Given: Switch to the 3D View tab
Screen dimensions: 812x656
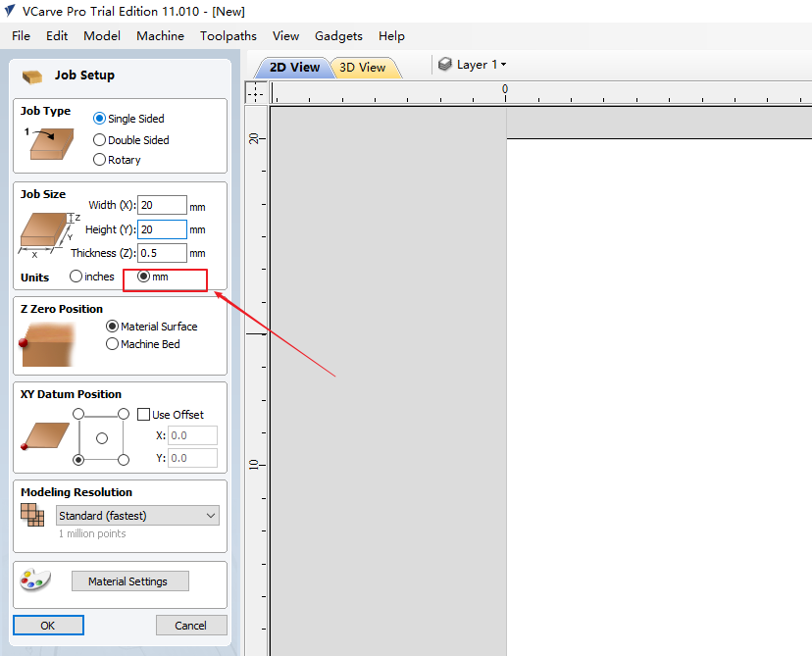Looking at the screenshot, I should pyautogui.click(x=363, y=68).
